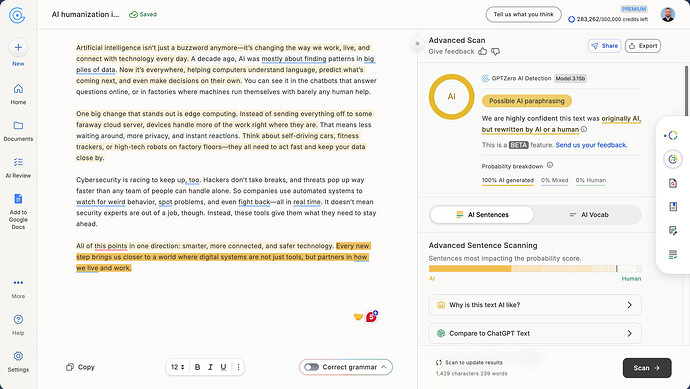This screenshot has width=690, height=389.
Task: Click the GPTZero logo icon
Action: [x=17, y=15]
